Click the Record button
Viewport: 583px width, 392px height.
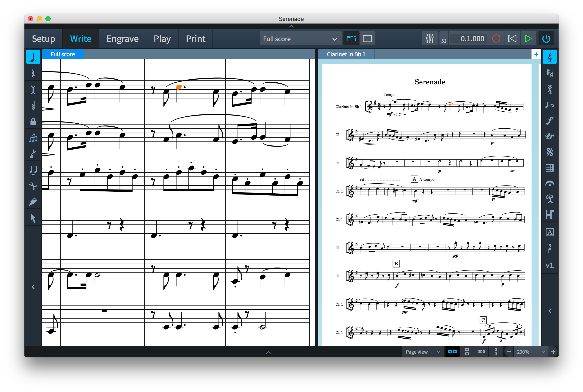(x=496, y=39)
